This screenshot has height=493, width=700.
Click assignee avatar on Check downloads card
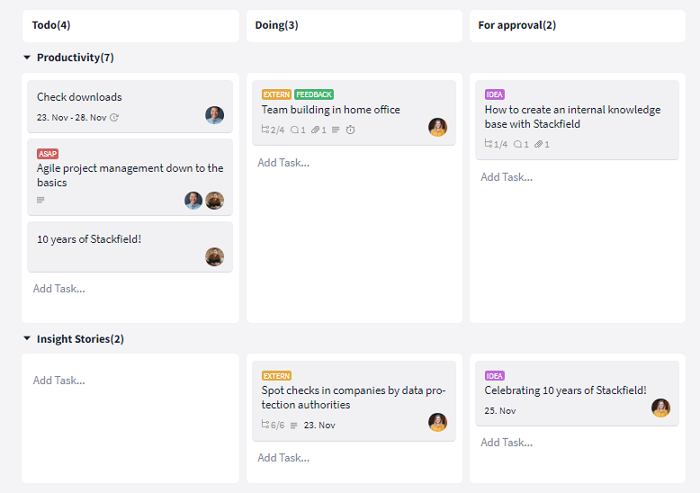coord(214,115)
